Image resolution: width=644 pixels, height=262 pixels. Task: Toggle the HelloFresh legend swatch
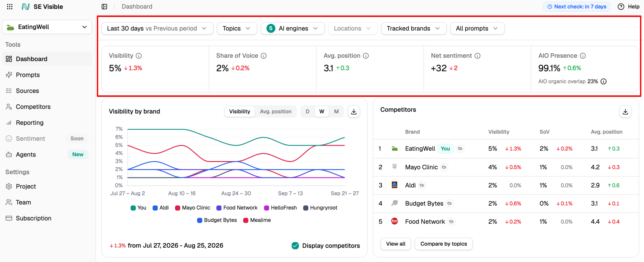266,208
